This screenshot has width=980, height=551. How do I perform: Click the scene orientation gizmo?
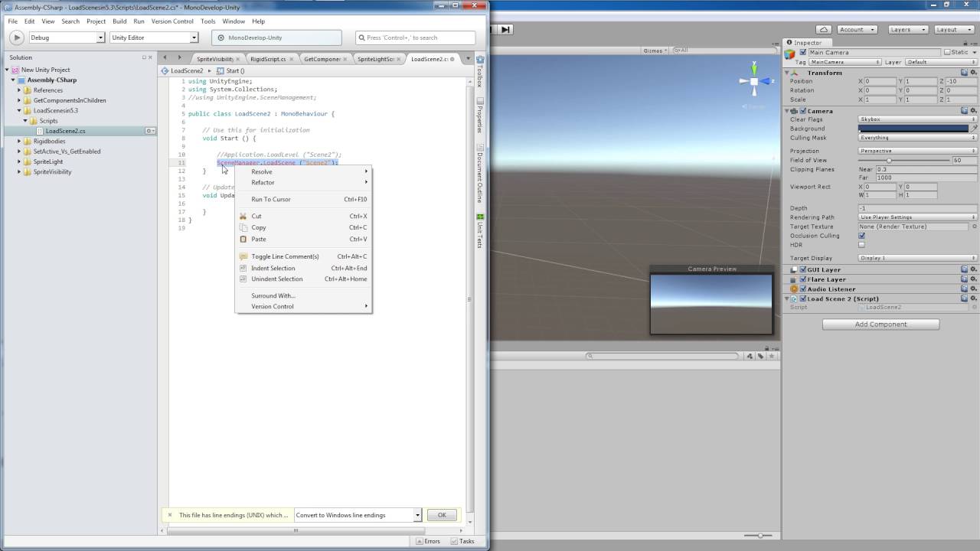click(x=754, y=82)
